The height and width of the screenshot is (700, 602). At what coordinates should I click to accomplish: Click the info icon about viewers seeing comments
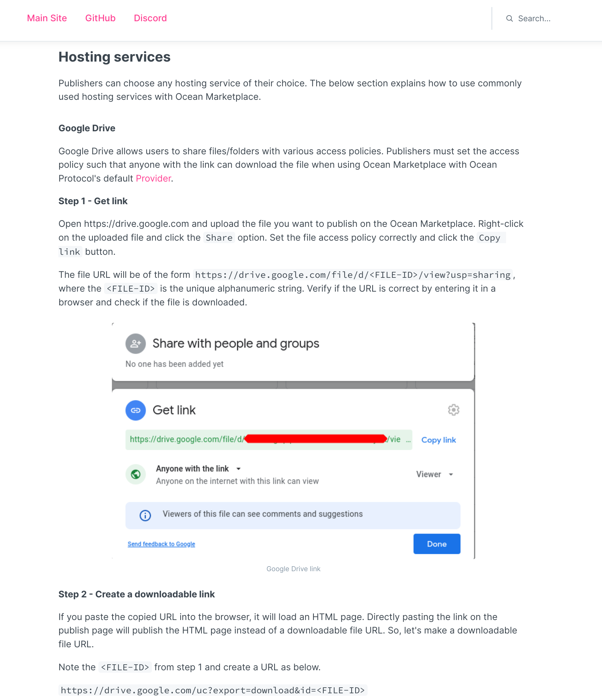(x=144, y=515)
